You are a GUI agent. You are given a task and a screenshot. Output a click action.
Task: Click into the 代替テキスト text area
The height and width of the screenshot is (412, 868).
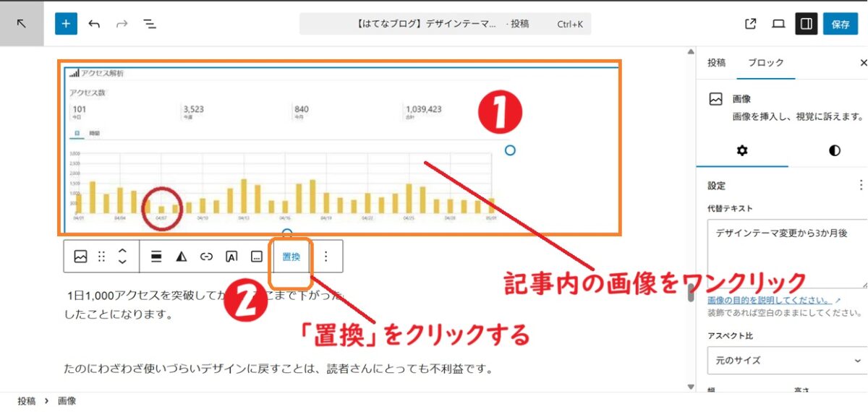[787, 253]
